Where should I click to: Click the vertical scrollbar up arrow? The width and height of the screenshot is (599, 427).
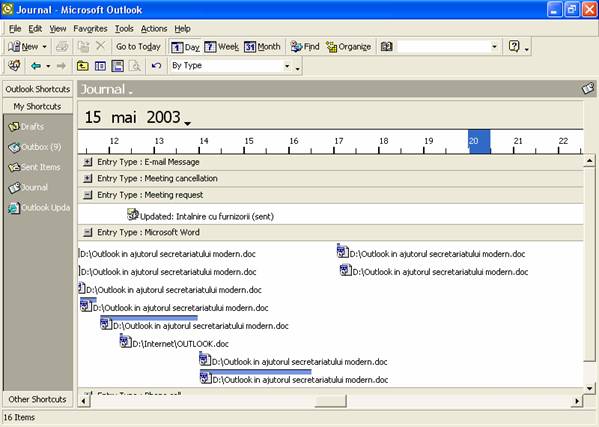point(589,161)
